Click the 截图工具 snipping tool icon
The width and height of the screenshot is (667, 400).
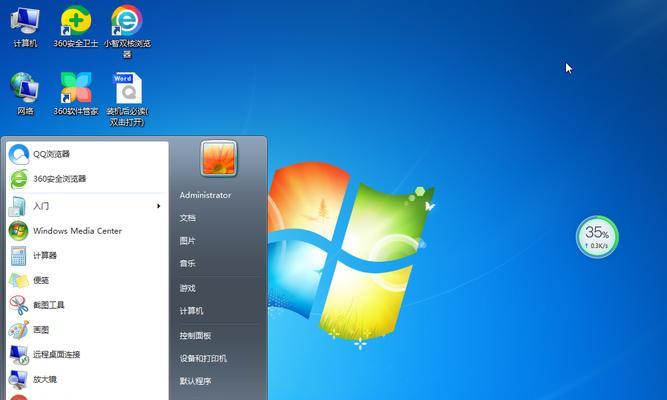19,305
